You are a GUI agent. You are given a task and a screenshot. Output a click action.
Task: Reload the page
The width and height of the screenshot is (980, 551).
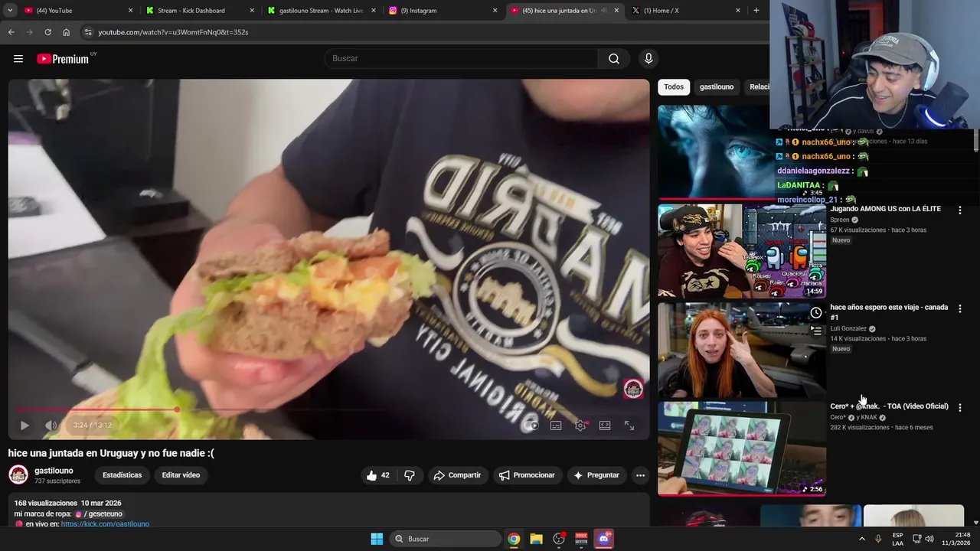(x=47, y=32)
